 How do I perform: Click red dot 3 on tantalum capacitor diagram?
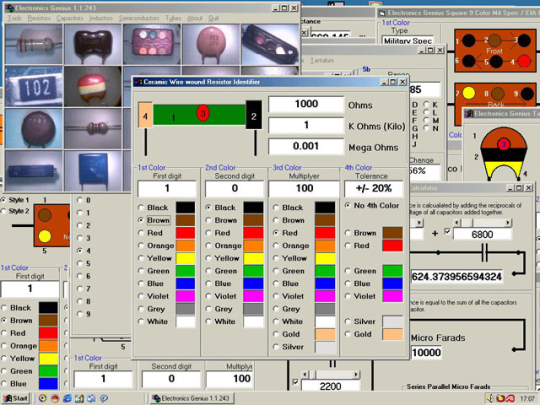click(x=503, y=144)
